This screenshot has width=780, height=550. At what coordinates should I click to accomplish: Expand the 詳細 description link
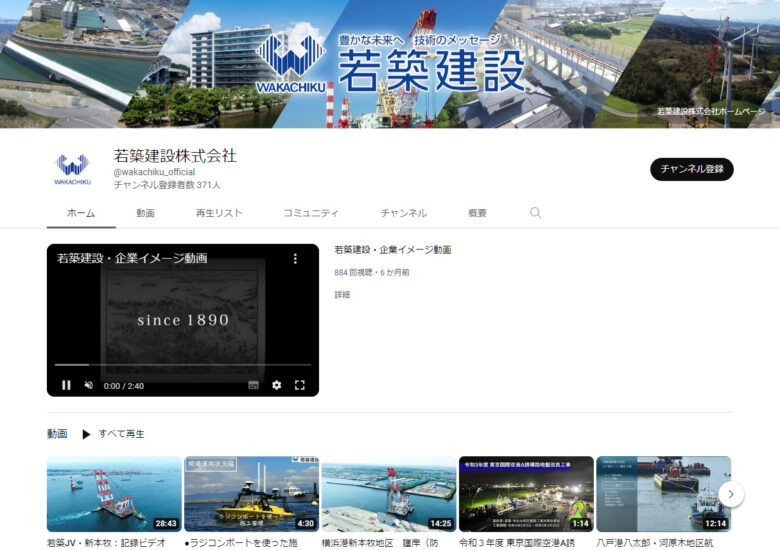point(342,295)
